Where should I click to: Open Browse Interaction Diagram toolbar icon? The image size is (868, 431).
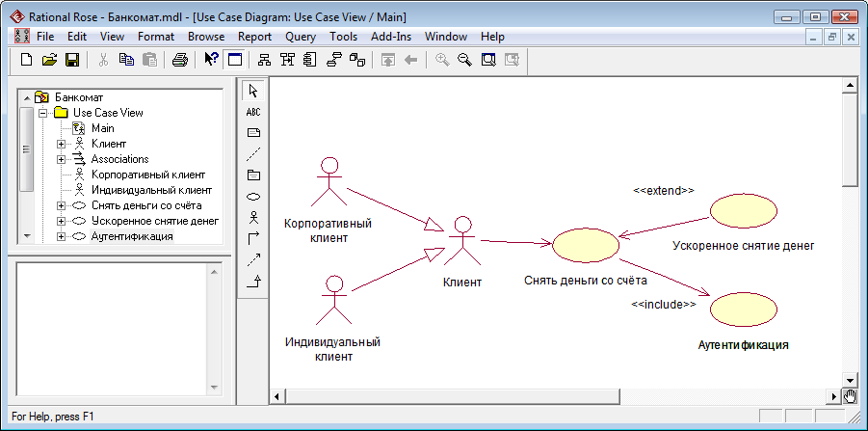[x=288, y=60]
